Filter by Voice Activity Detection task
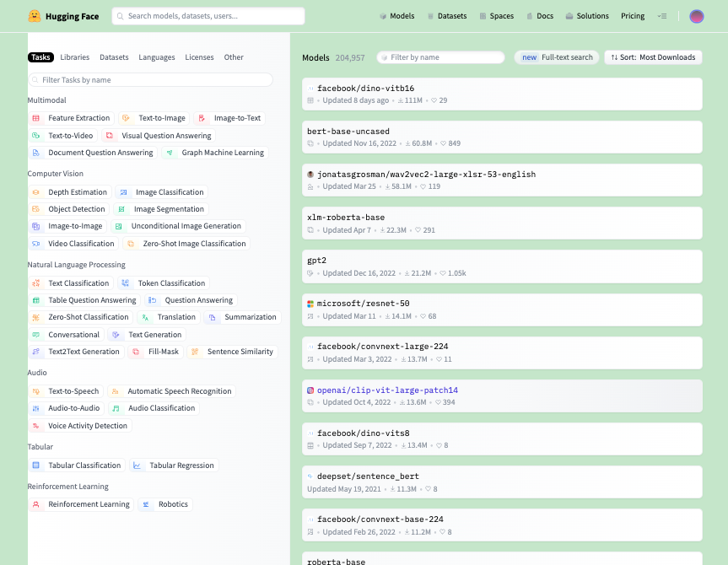Viewport: 728px width, 565px height. point(80,426)
